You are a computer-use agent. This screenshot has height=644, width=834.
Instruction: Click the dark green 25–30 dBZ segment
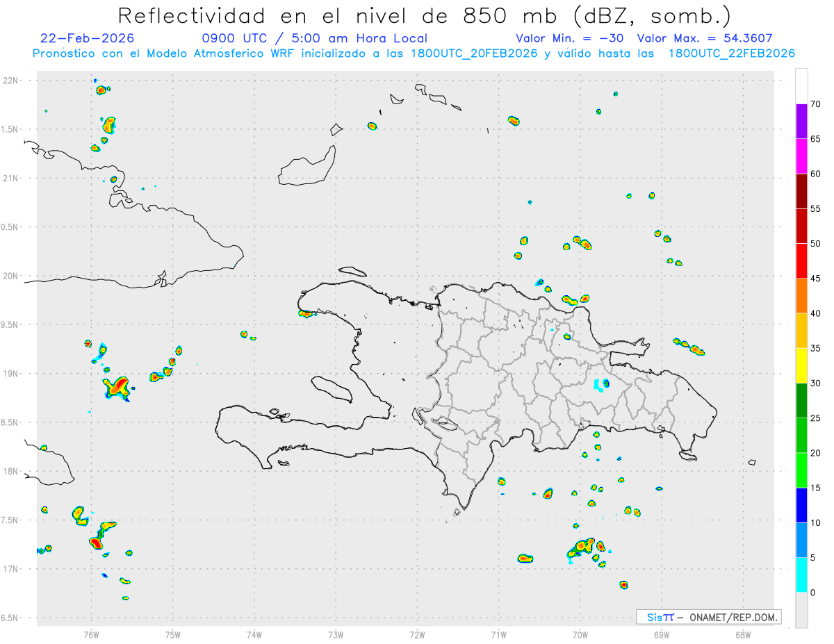tap(801, 401)
